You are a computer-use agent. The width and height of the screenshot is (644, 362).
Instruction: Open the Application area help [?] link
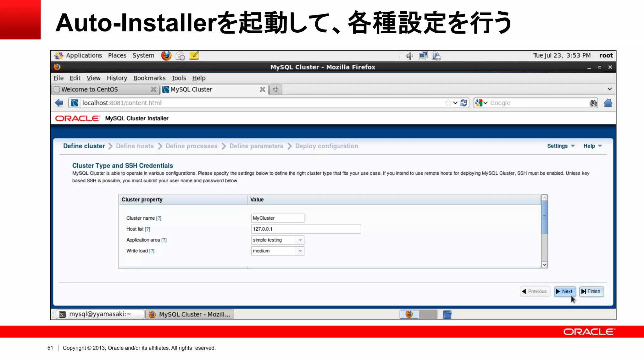coord(164,240)
